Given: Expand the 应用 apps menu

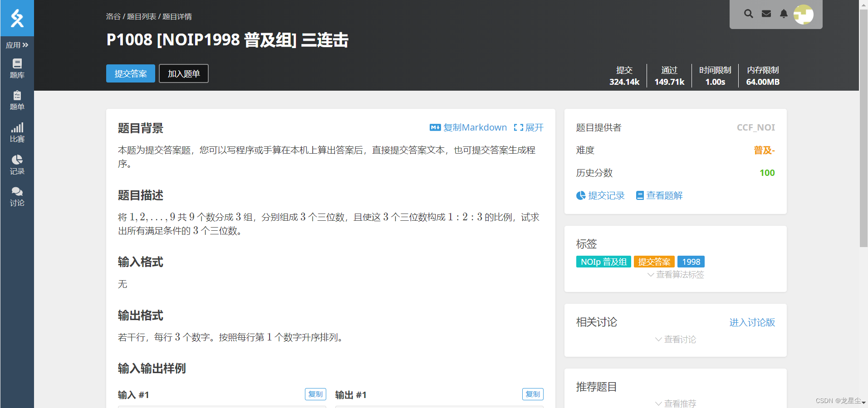Looking at the screenshot, I should (x=17, y=45).
